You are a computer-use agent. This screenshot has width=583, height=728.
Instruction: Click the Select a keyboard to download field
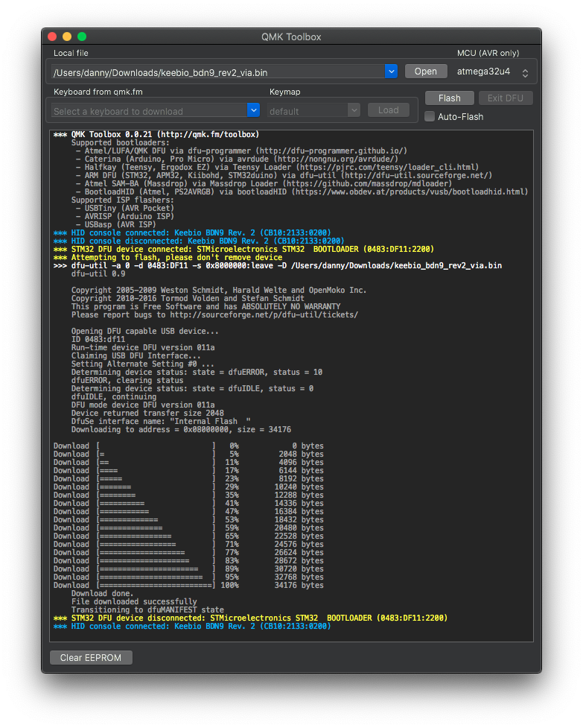[x=149, y=111]
